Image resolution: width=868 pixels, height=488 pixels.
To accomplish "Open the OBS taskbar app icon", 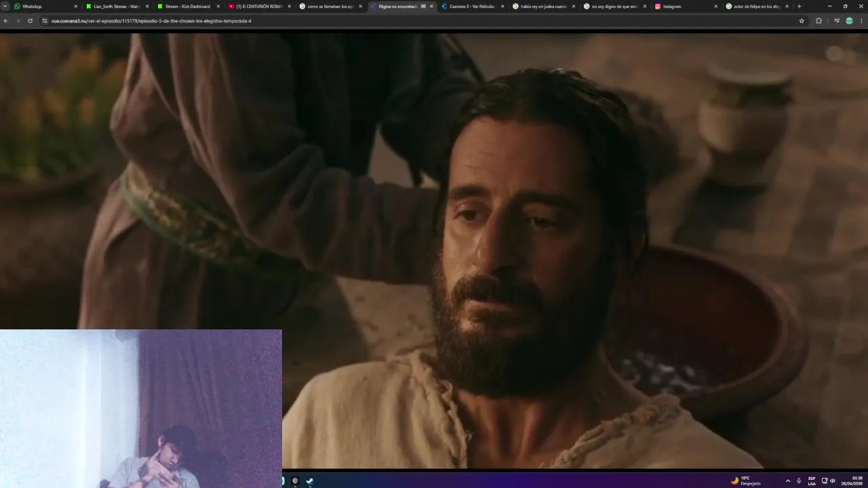I will pos(295,481).
